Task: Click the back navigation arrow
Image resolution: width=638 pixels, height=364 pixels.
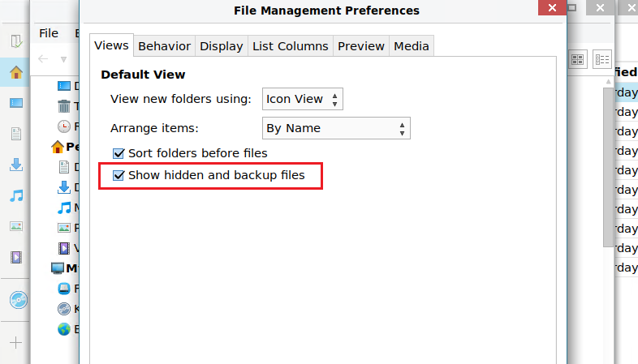Action: [x=43, y=58]
